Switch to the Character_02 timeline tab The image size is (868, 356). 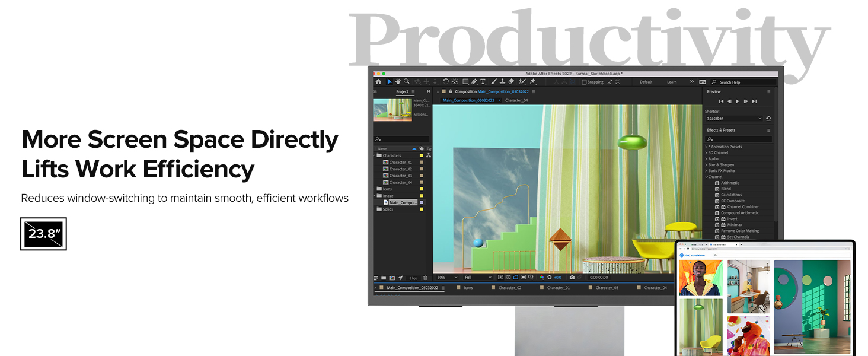pos(509,288)
